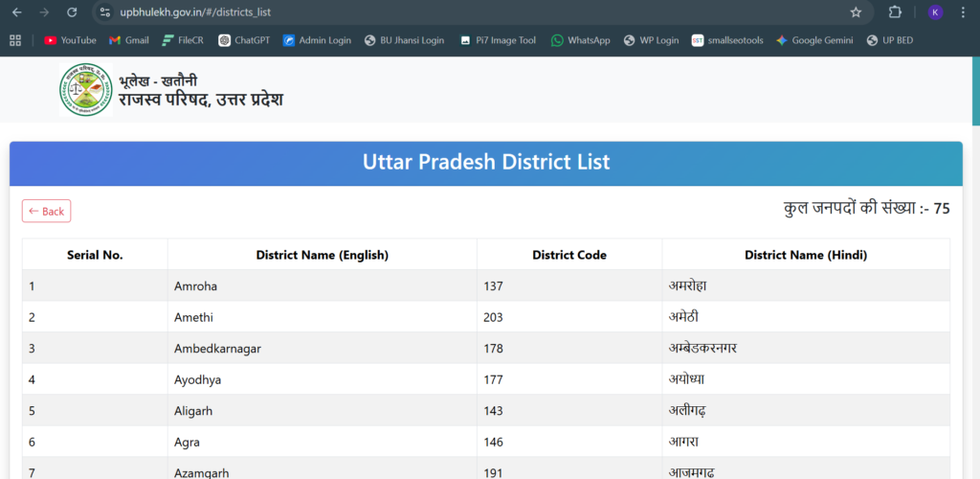
Task: Click the District Name (English) column header
Action: click(323, 255)
